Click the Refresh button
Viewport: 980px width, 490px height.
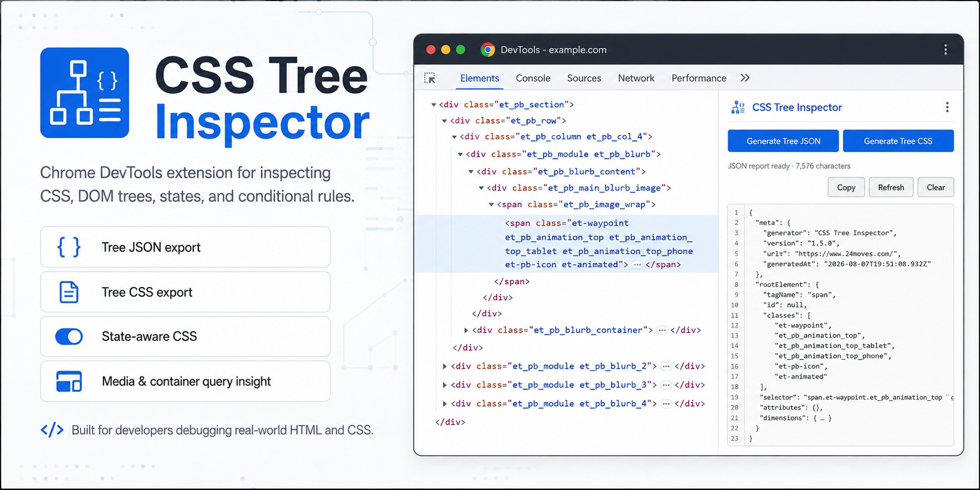pos(891,187)
